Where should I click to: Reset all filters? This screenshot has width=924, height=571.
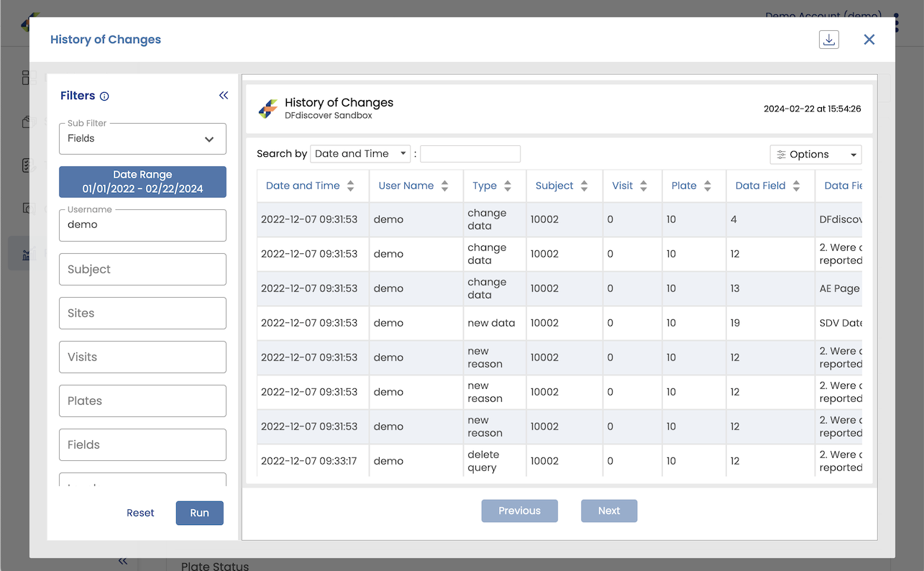(140, 513)
